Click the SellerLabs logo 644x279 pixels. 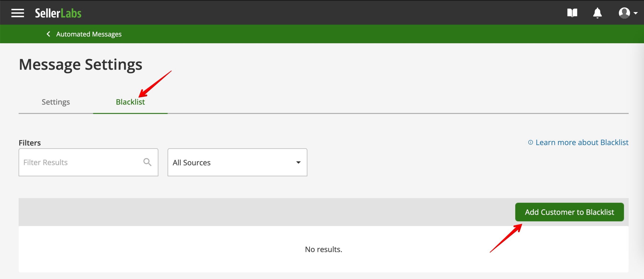pyautogui.click(x=58, y=13)
